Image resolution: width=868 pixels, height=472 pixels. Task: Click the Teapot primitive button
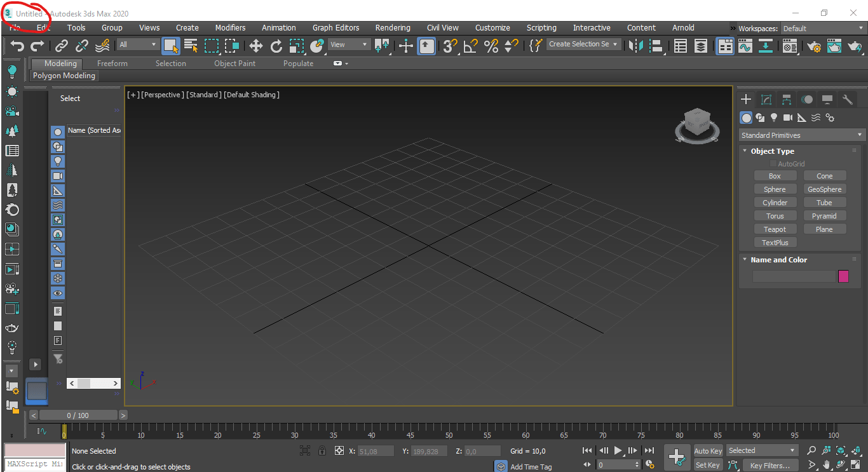[x=775, y=229]
